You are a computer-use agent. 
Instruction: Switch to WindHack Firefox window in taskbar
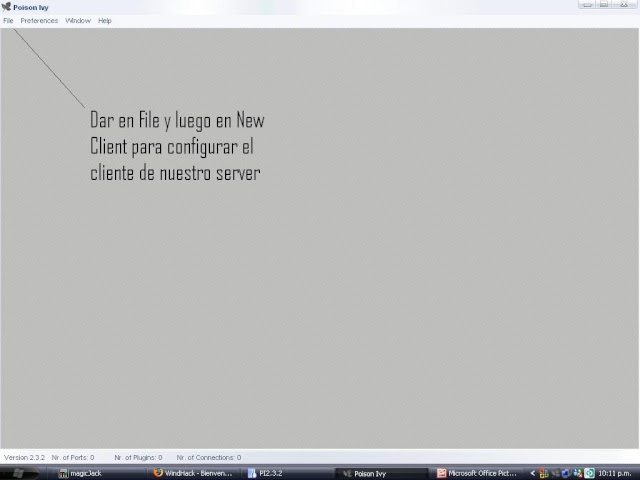(x=193, y=473)
